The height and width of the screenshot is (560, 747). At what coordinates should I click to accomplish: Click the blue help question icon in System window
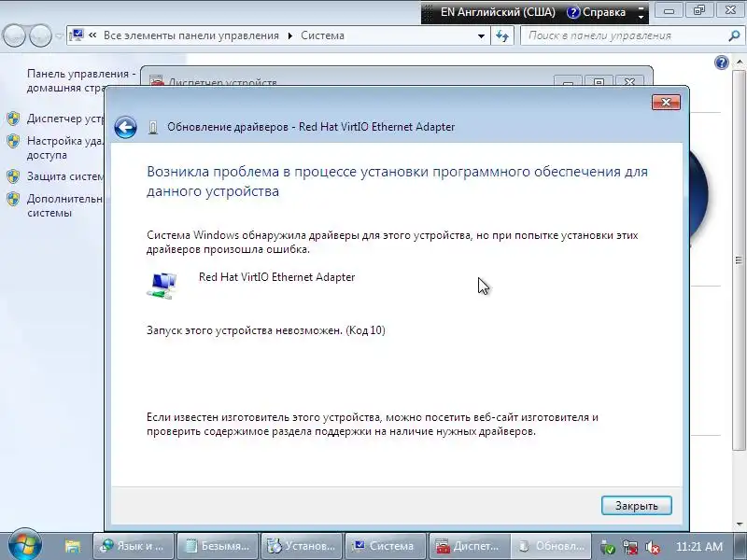[x=722, y=63]
